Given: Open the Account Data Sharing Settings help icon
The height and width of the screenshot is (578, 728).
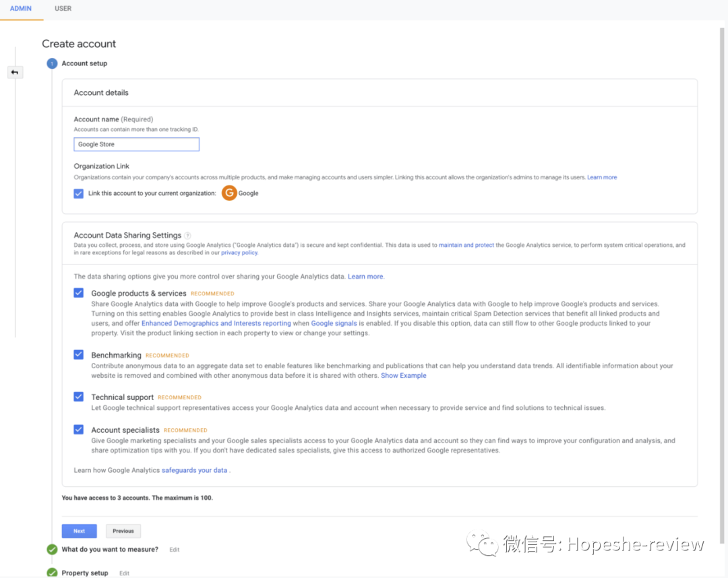Looking at the screenshot, I should 188,235.
